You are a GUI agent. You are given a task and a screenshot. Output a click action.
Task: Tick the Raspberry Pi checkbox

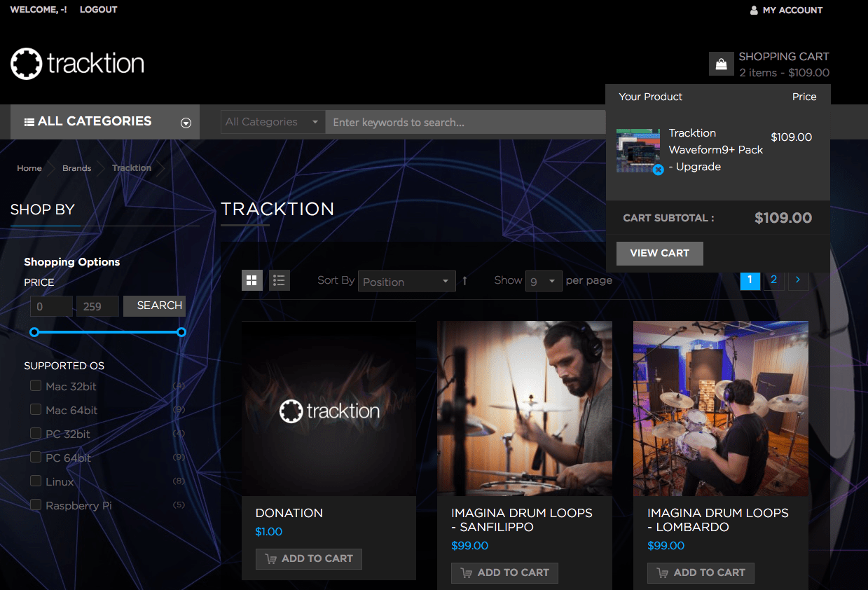[36, 505]
